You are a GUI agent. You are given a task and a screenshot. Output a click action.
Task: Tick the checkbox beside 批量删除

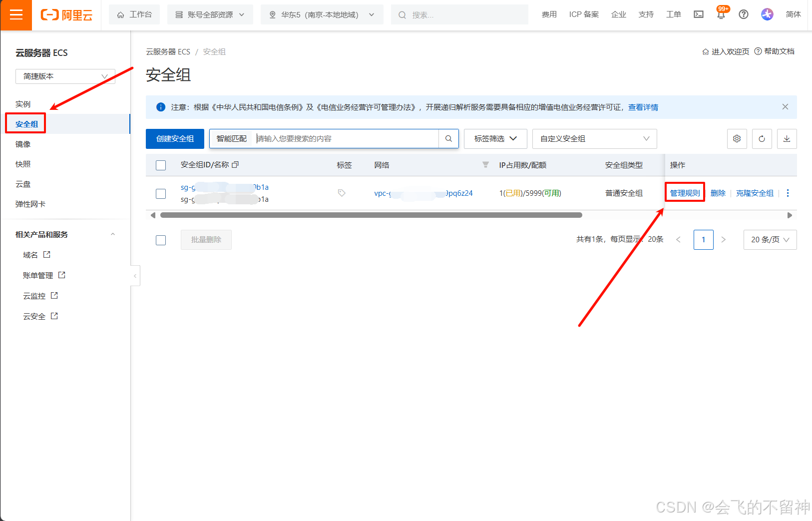[x=161, y=240]
